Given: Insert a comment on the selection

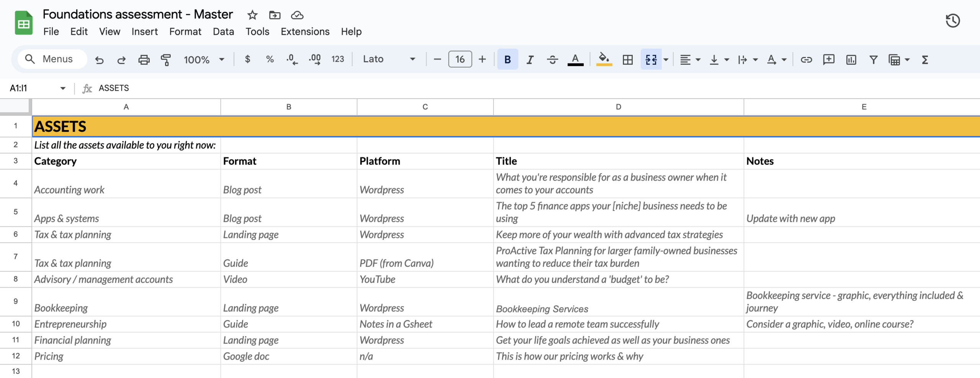Looking at the screenshot, I should tap(828, 59).
